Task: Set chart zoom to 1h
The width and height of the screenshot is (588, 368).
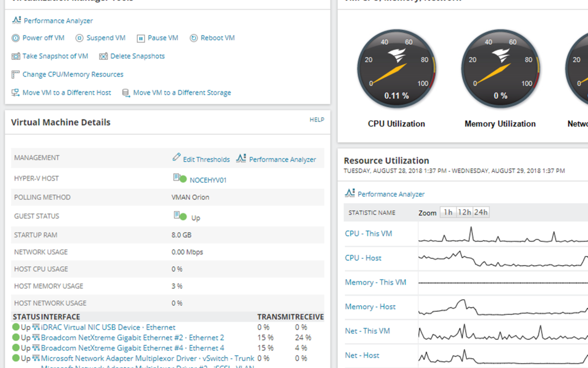Action: pyautogui.click(x=448, y=213)
